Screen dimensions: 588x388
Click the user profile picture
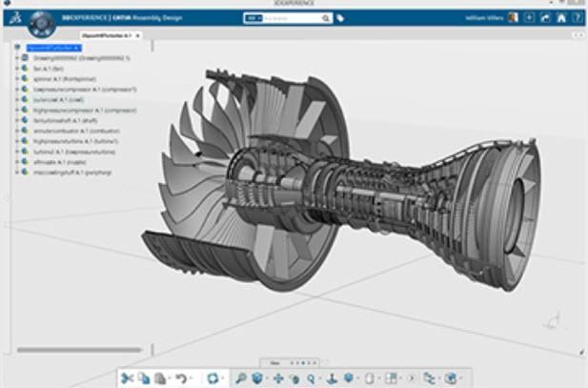(513, 17)
